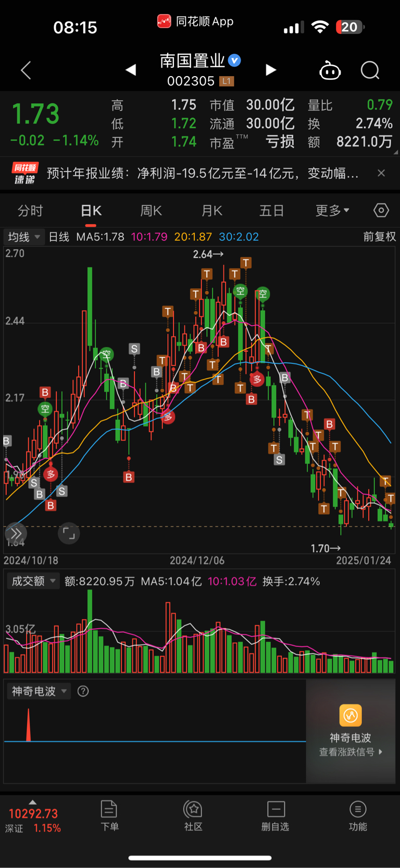
Task: Tap 换手:2.74% turnover text
Action: pos(291,581)
